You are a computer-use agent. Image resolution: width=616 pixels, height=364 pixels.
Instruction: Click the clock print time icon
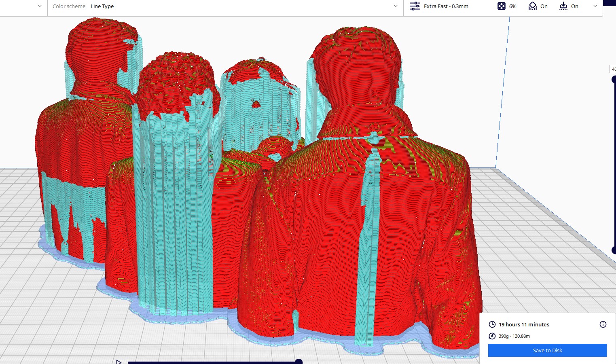pos(492,324)
